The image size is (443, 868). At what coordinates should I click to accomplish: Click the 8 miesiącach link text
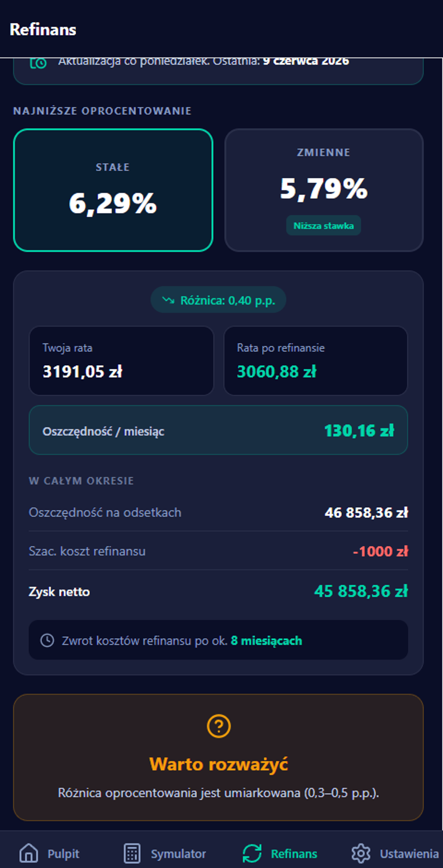click(x=266, y=640)
